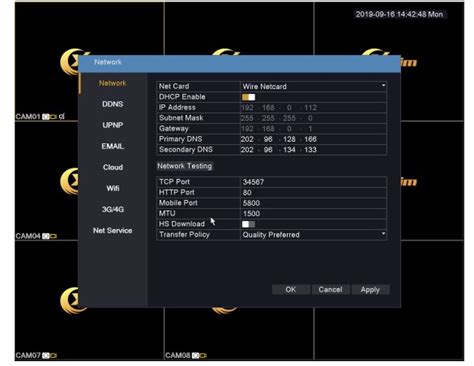Select the CAM07 channel label
This screenshot has width=474, height=366.
[x=28, y=356]
